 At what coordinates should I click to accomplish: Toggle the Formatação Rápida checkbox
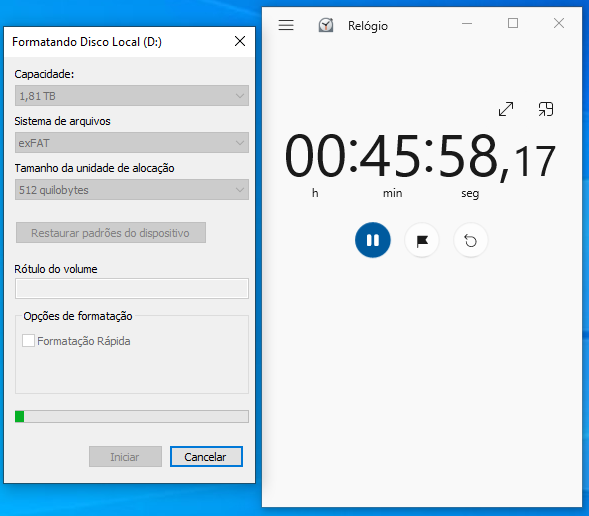pos(29,341)
